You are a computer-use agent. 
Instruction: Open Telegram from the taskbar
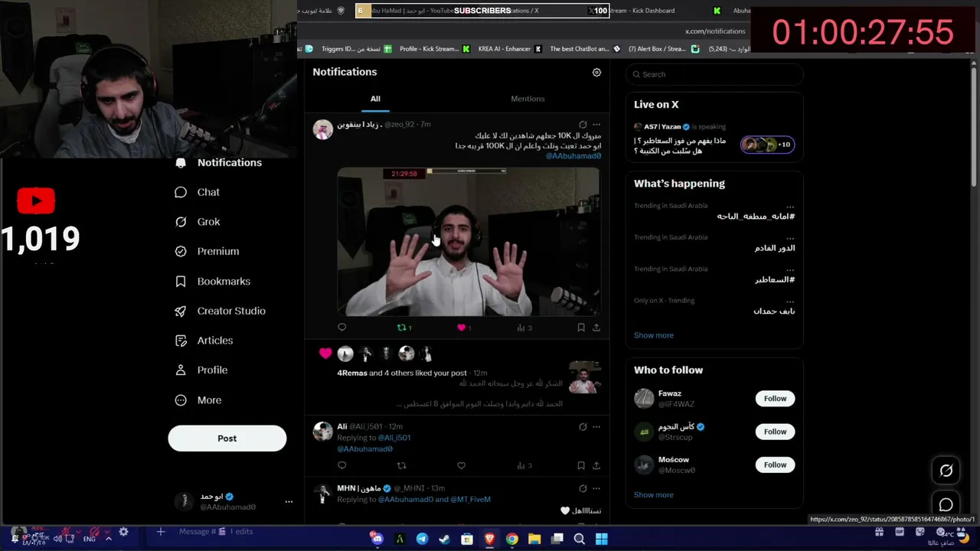[x=422, y=539]
